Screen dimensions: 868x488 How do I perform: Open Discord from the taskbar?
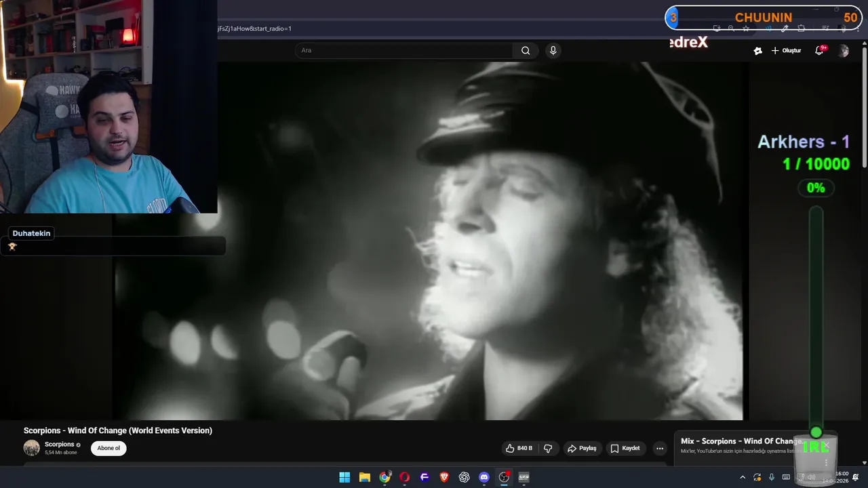pos(484,477)
